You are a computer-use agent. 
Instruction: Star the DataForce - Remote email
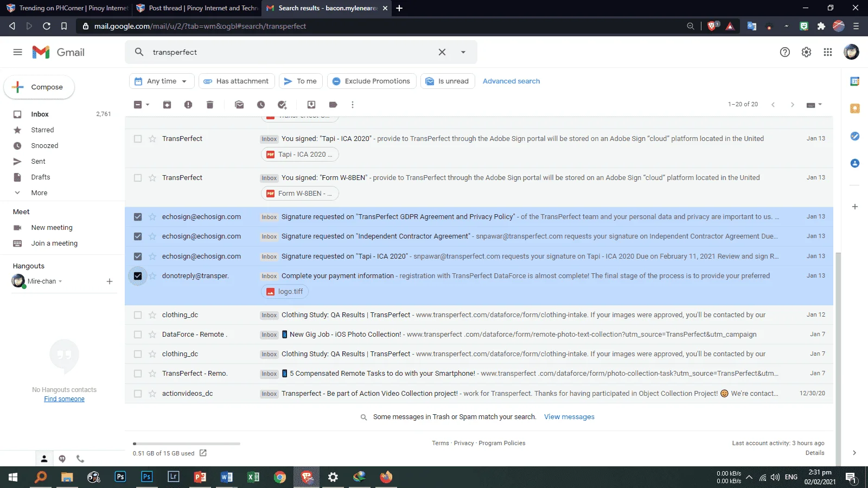tap(152, 335)
